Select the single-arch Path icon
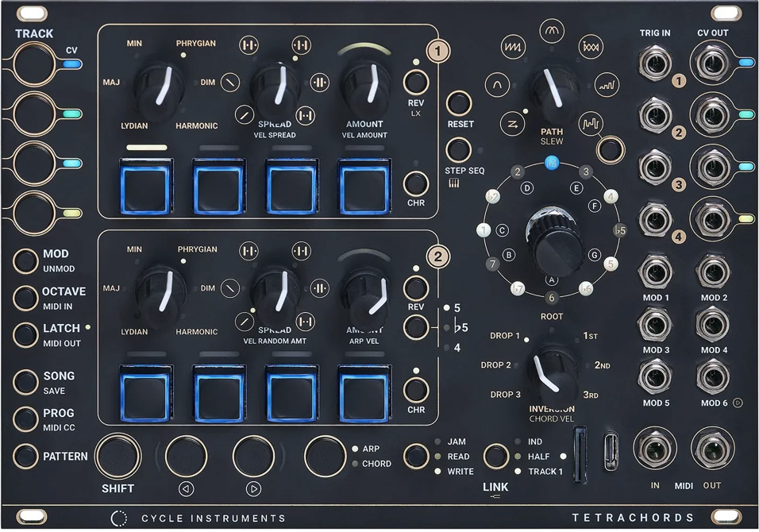This screenshot has width=759, height=532. coord(497,84)
